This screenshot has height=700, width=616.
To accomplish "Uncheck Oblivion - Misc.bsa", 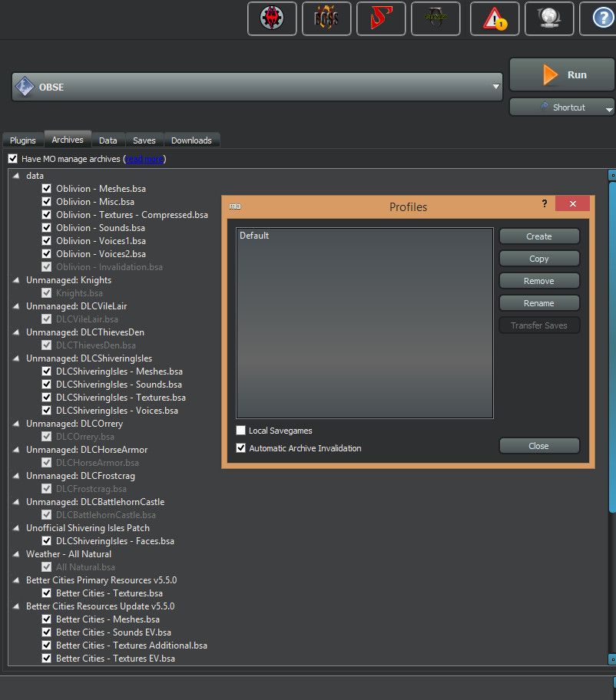I will point(46,201).
